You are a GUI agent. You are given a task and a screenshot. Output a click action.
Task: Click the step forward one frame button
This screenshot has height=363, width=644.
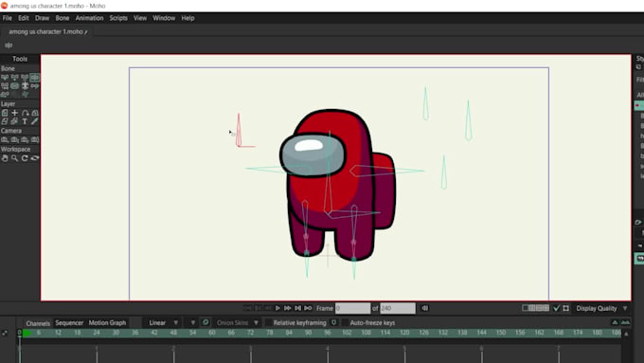tap(288, 308)
